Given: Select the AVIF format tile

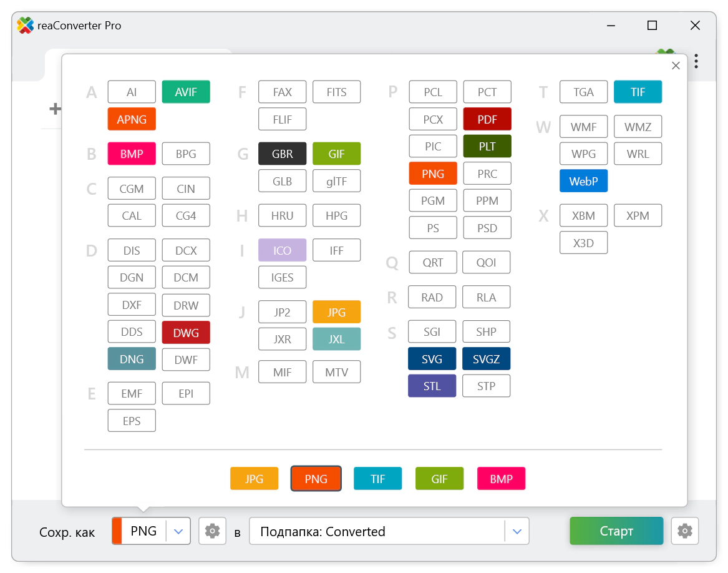Looking at the screenshot, I should 186,92.
